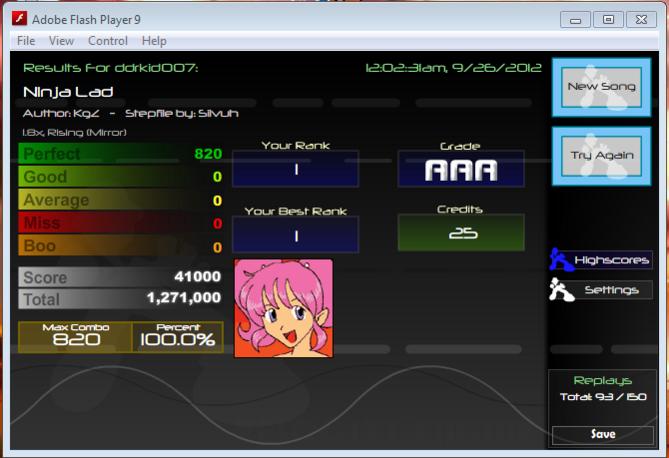Click the Your Rank value box
Viewport: 669px width, 458px height.
tap(296, 169)
